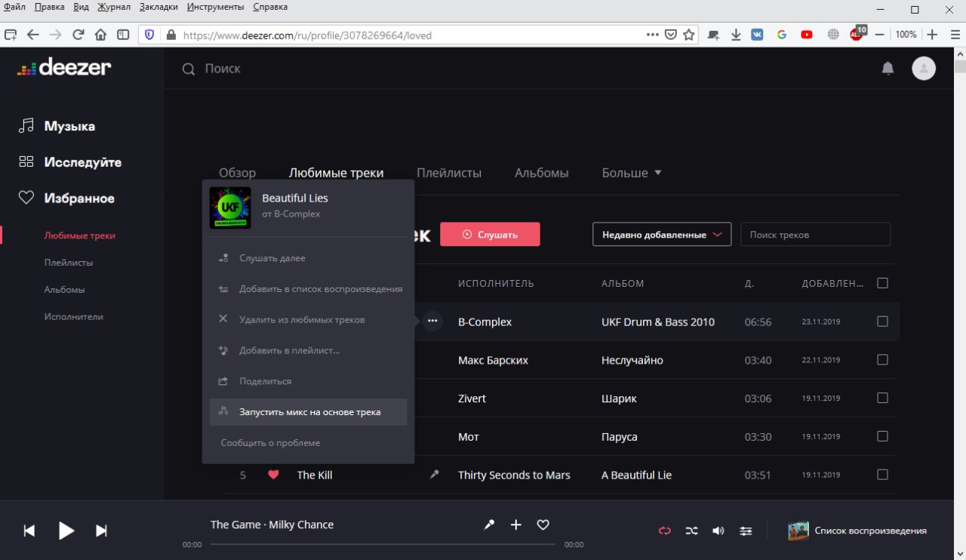Toggle repeat mode in player
This screenshot has width=966, height=560.
(x=664, y=531)
